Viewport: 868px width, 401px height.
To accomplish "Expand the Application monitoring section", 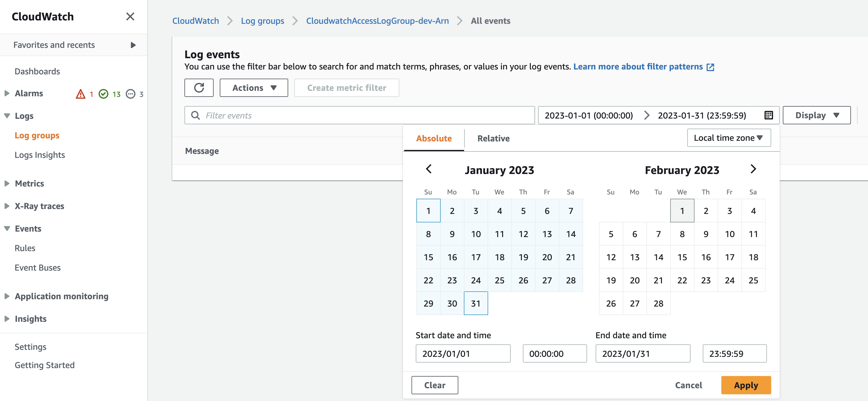I will coord(7,296).
